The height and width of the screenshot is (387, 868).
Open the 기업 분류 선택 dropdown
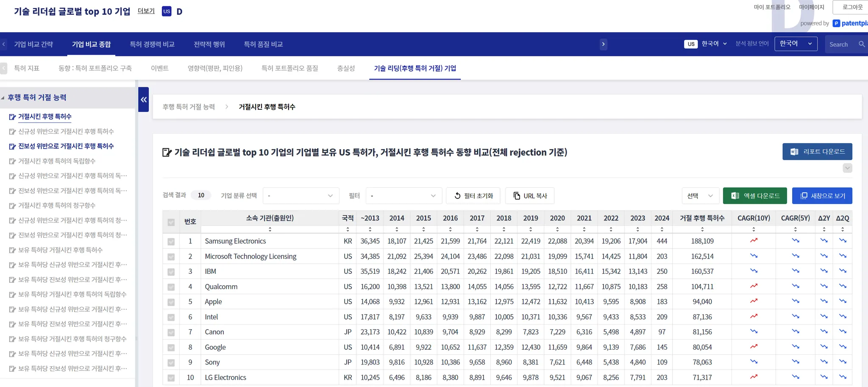pyautogui.click(x=300, y=196)
